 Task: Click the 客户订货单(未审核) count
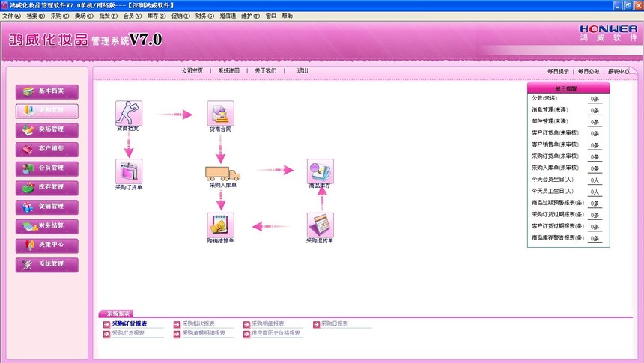coord(595,134)
